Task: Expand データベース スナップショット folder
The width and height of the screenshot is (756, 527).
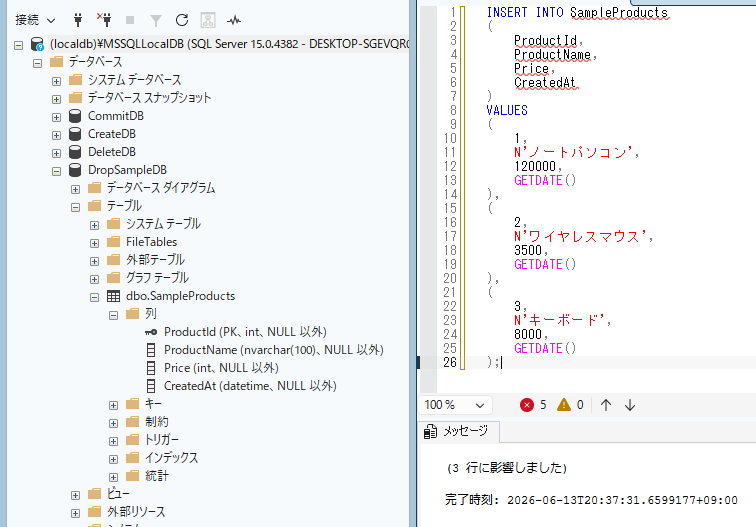Action: pyautogui.click(x=56, y=99)
